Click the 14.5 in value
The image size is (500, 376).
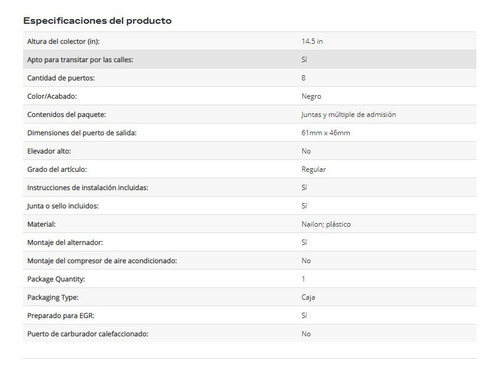(312, 41)
